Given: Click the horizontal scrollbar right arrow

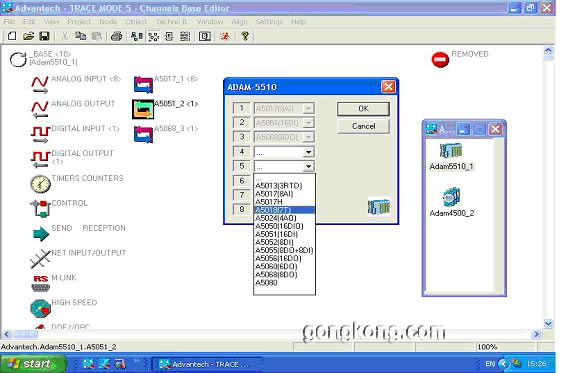Looking at the screenshot, I should [536, 334].
